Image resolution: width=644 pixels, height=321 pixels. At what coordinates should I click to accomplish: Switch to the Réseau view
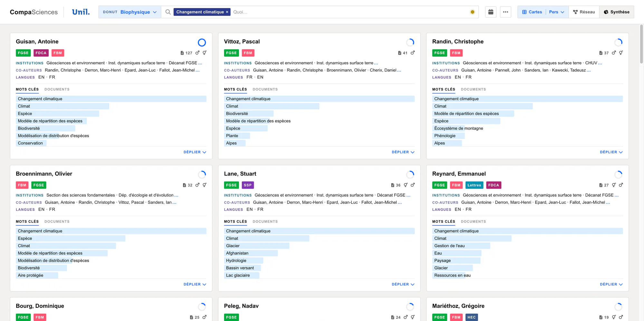coord(584,12)
